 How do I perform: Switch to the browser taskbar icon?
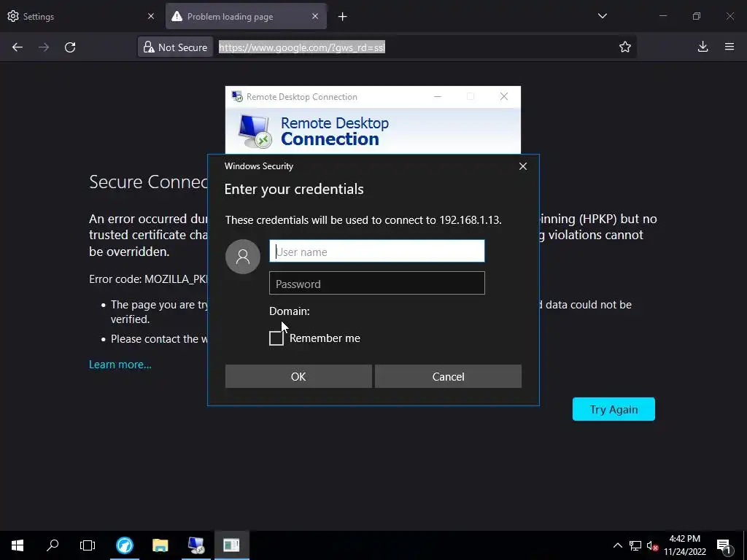click(125, 545)
